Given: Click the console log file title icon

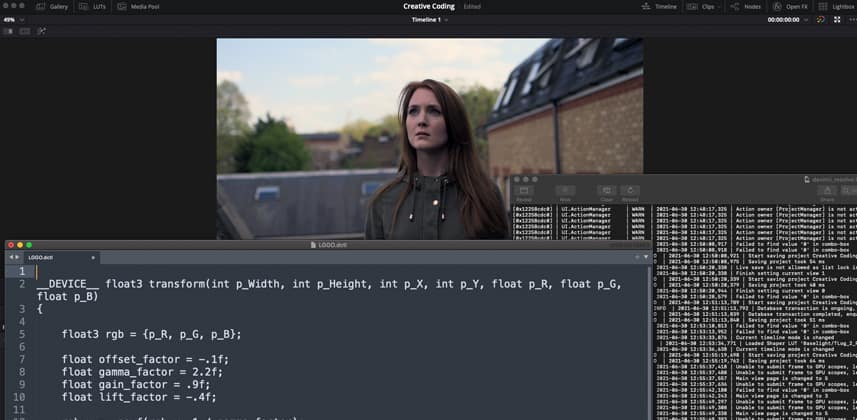Looking at the screenshot, I should tap(807, 179).
